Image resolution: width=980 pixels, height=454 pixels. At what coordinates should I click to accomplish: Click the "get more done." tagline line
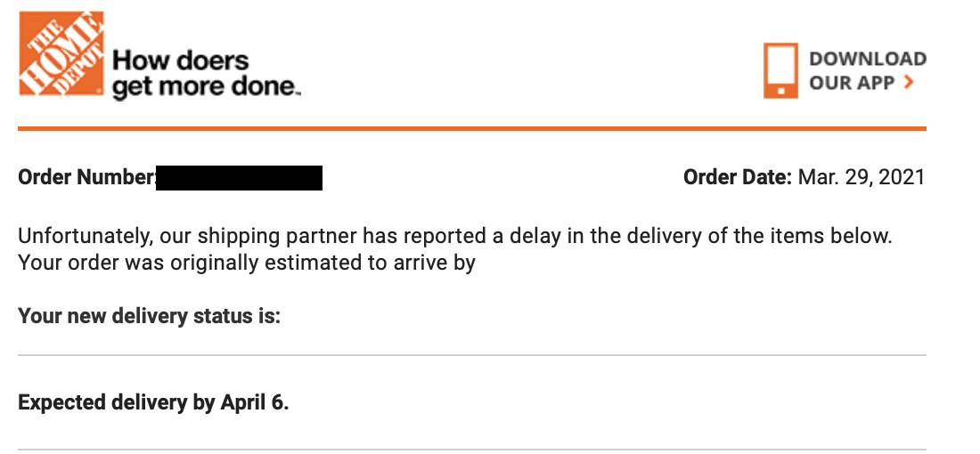click(206, 87)
